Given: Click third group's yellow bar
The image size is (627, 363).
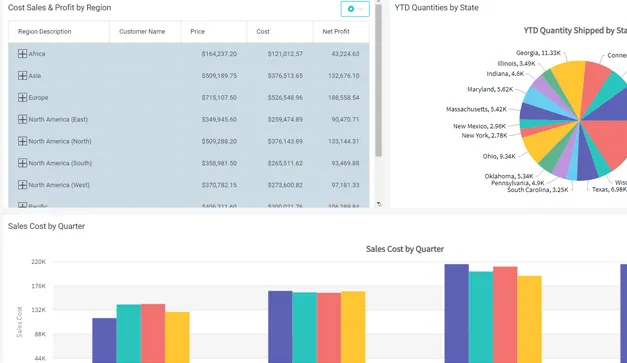Looking at the screenshot, I should [529, 319].
